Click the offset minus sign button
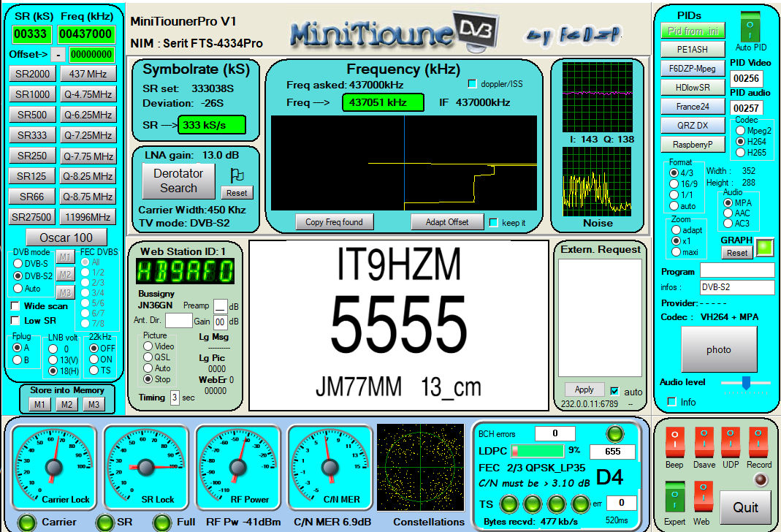Viewport: 781px width, 532px height. point(58,54)
